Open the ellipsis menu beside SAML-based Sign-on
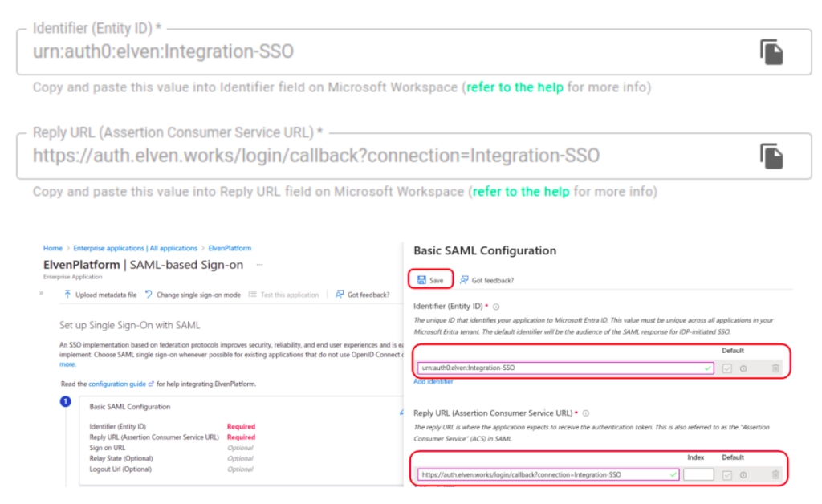 (259, 264)
